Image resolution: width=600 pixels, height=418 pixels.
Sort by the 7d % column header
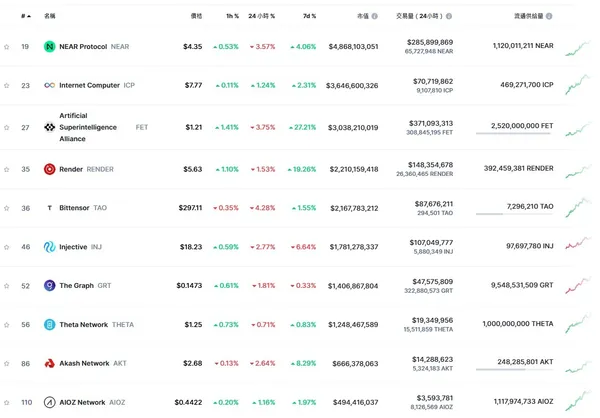click(x=308, y=16)
